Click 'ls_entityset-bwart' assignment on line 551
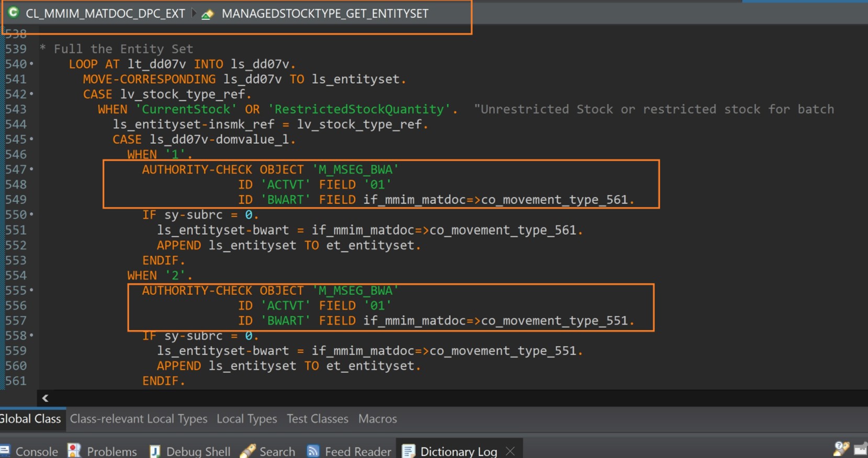 point(370,230)
